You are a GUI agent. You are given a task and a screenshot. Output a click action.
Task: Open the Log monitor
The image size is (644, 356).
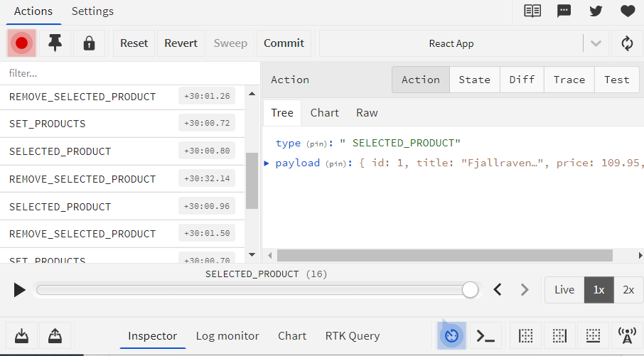[x=227, y=336]
